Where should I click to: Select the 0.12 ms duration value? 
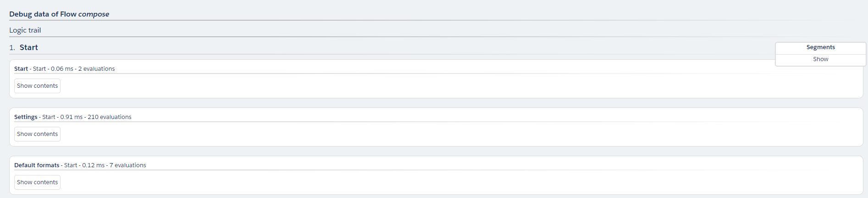94,165
